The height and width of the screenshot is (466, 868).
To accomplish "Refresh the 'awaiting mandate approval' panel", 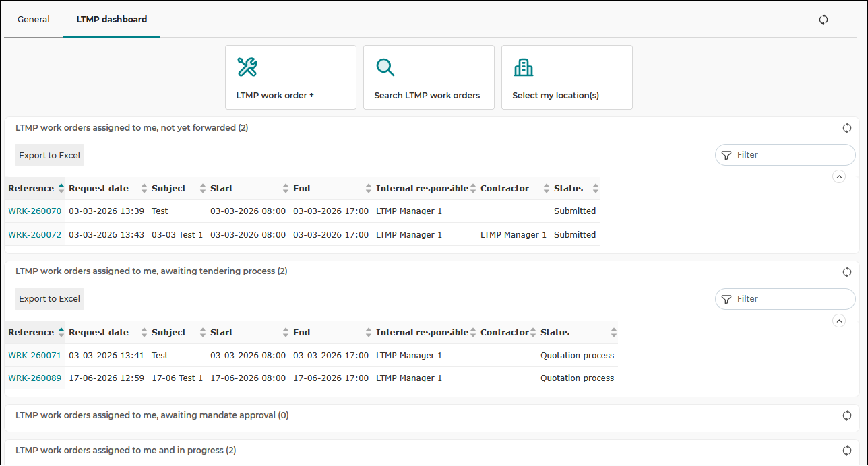I will (x=847, y=415).
